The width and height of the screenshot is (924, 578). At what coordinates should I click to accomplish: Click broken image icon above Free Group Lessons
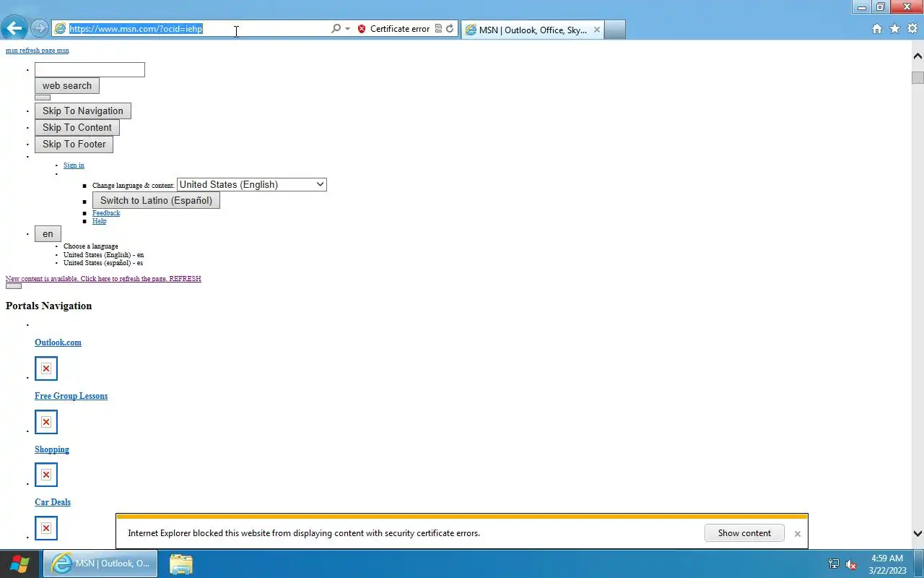[46, 368]
